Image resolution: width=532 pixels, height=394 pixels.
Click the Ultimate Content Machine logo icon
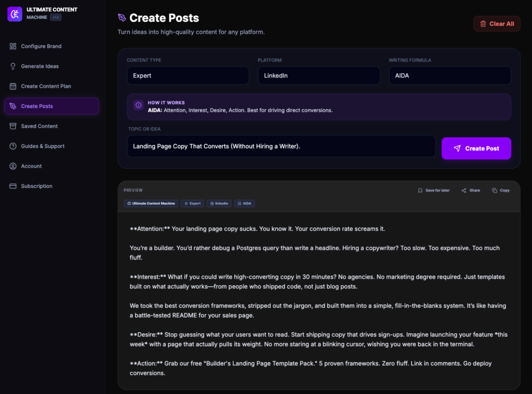click(x=15, y=13)
